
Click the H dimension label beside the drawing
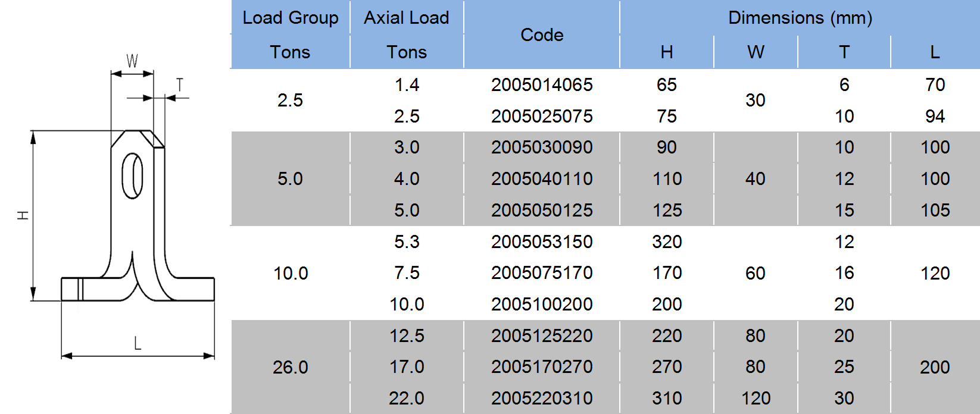point(23,215)
